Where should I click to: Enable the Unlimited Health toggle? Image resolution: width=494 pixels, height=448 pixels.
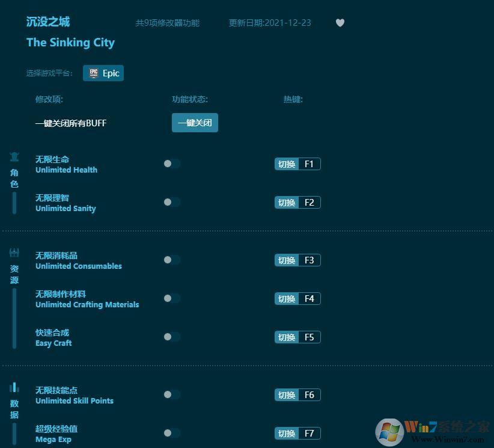click(x=172, y=164)
